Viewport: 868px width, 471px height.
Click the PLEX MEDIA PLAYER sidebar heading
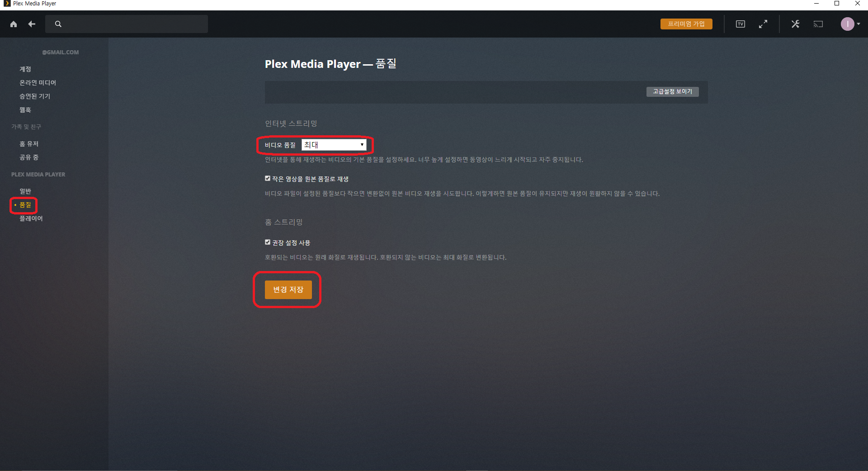tap(38, 174)
